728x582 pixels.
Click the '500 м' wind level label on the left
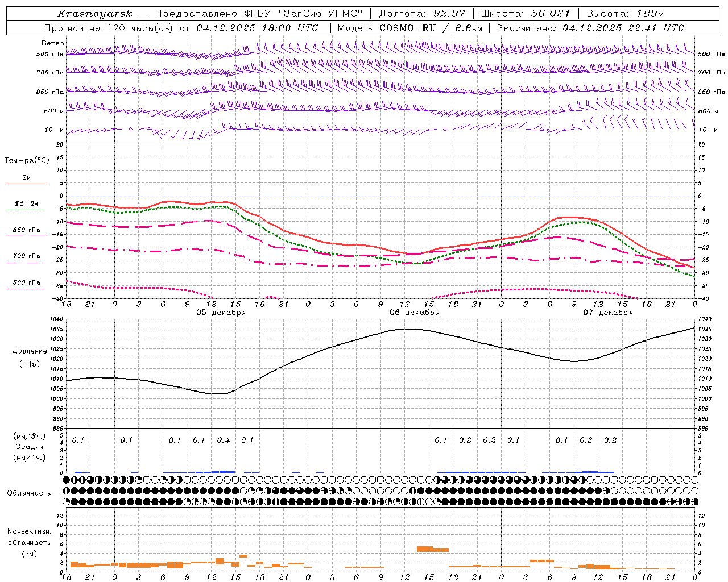pyautogui.click(x=55, y=111)
